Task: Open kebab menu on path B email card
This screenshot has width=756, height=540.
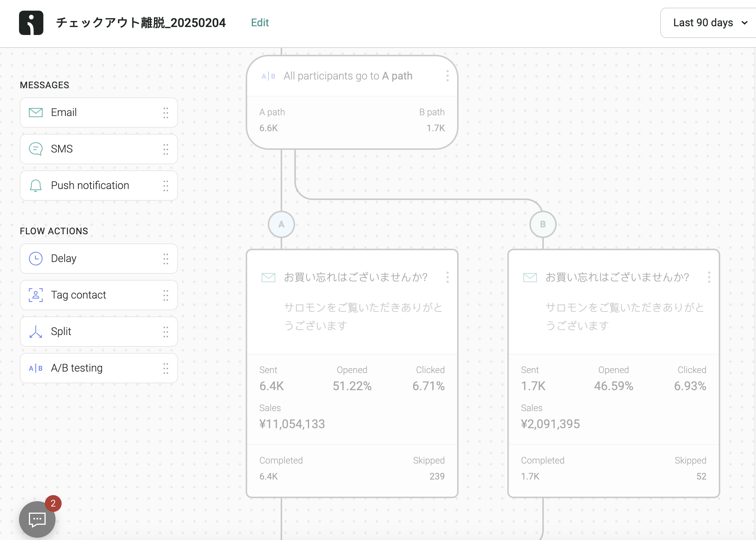Action: pos(709,277)
